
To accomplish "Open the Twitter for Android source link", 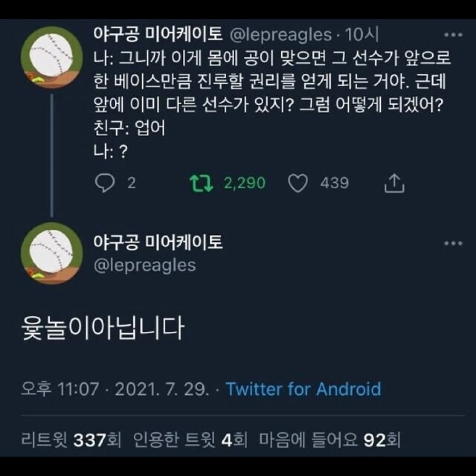I will click(x=303, y=389).
